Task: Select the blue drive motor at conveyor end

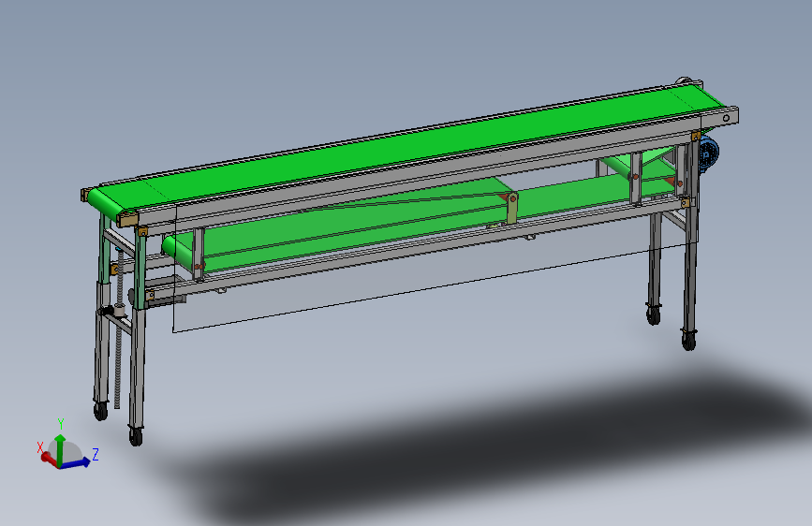Action: click(708, 153)
